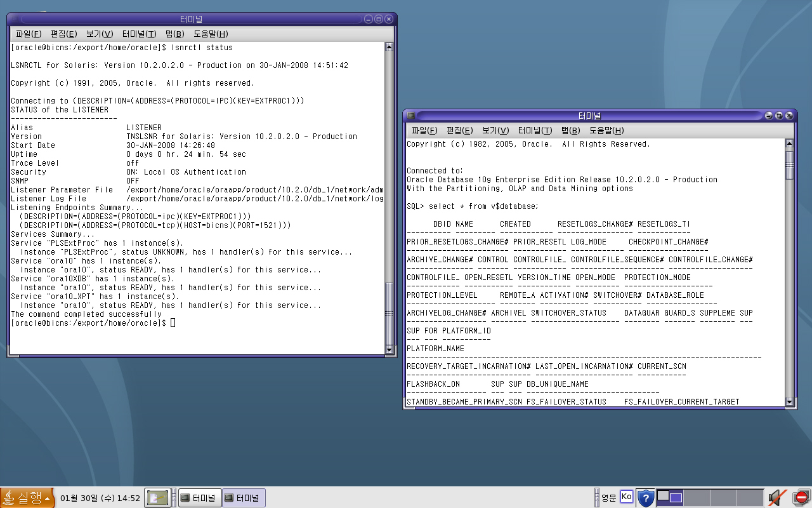The width and height of the screenshot is (812, 508).
Task: Open 파일(F) menu in the SQL terminal
Action: [424, 130]
